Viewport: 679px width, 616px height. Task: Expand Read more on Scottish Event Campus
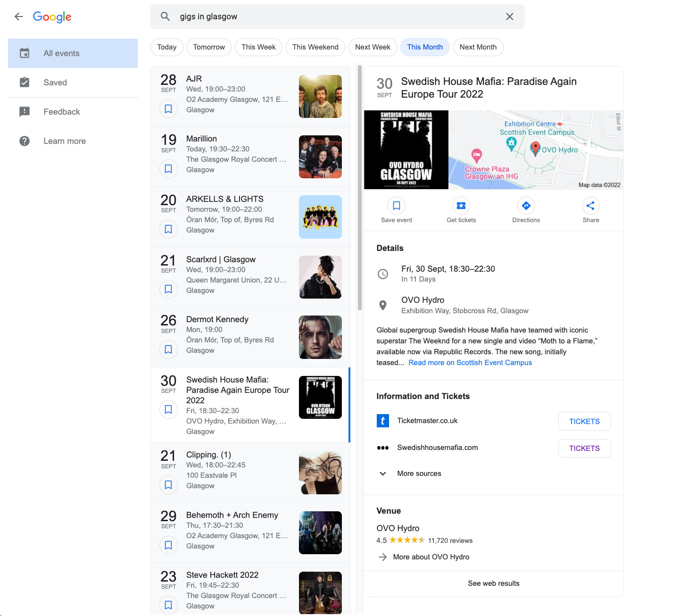pyautogui.click(x=470, y=363)
